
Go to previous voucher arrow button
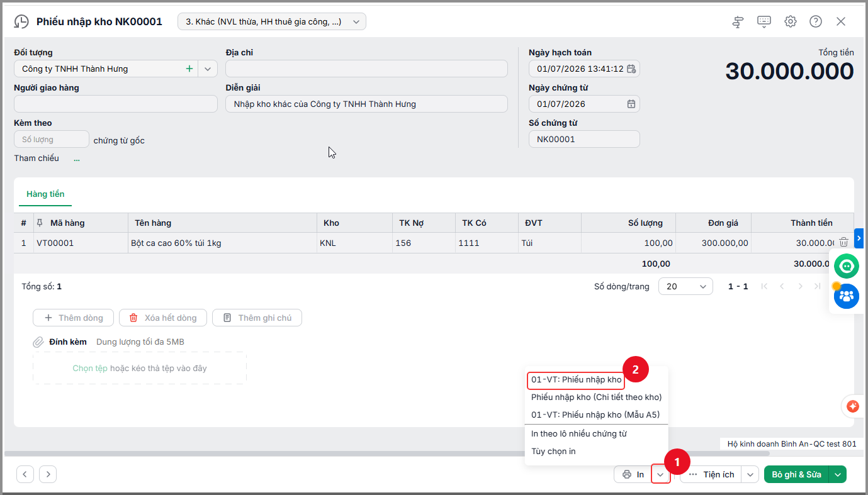[25, 474]
